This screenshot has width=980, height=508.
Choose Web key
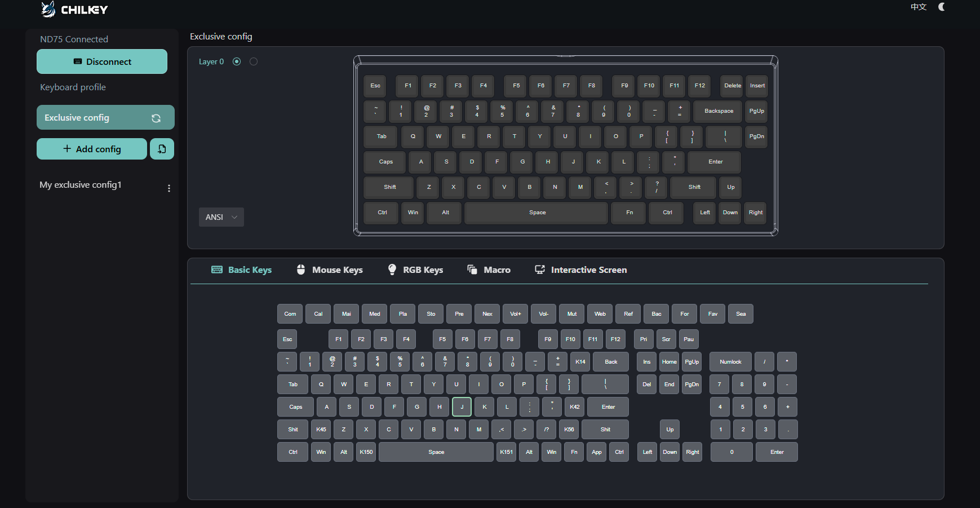tap(600, 314)
